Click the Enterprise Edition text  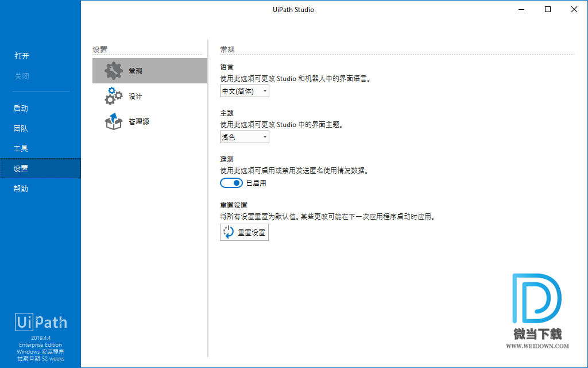pos(41,345)
